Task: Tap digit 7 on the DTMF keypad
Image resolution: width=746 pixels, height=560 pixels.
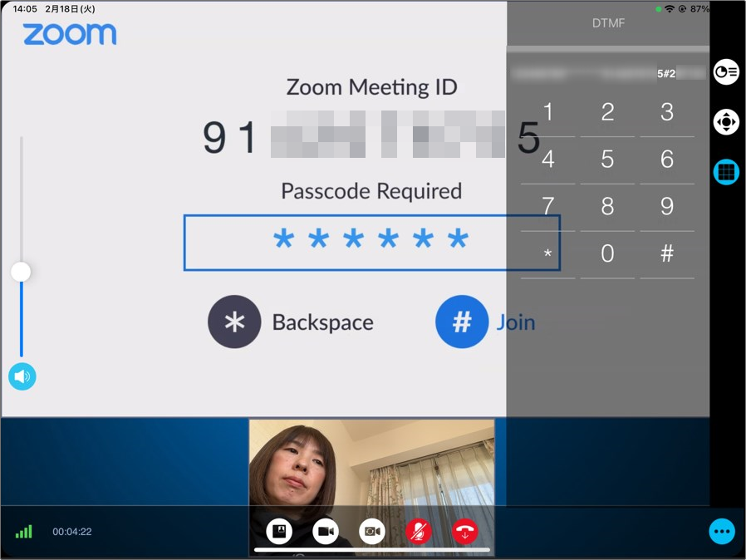Action: [547, 207]
